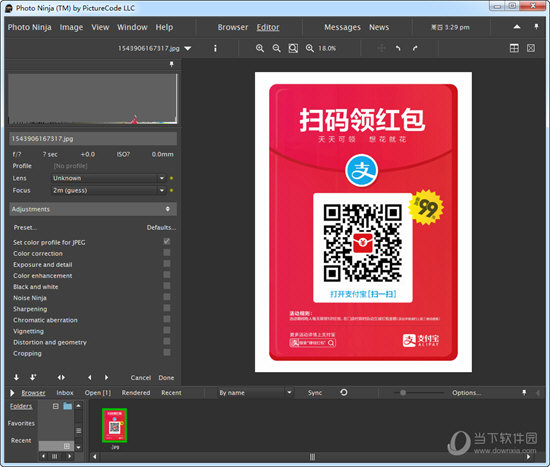550x467 pixels.
Task: Click the zoom out magnifier icon
Action: coord(276,48)
